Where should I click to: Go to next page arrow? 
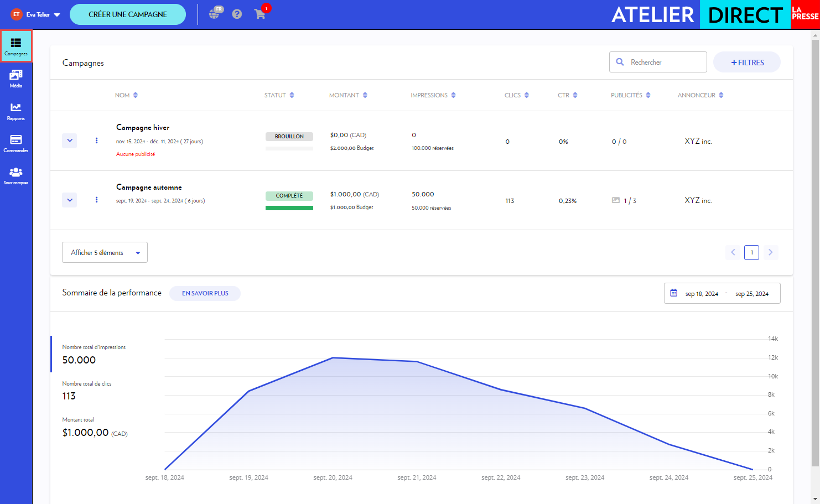tap(771, 252)
